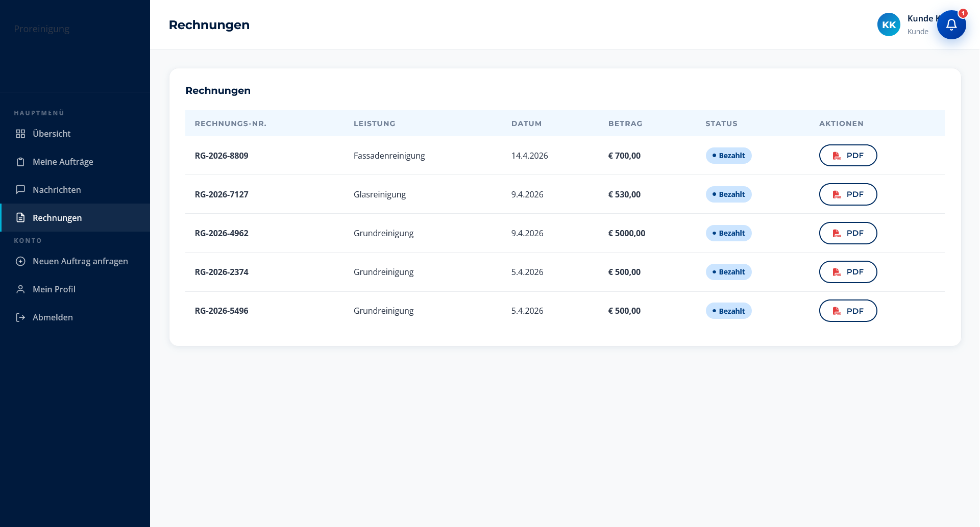Click the Proreinigung logo text

[x=42, y=29]
